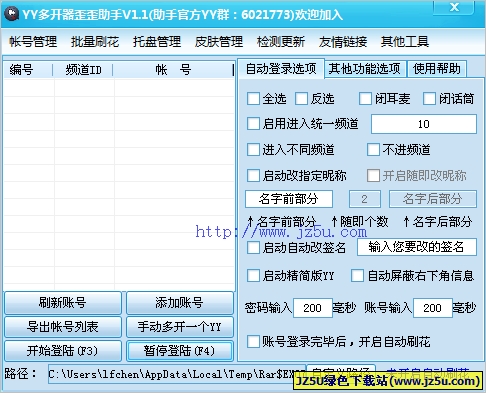Click the 添加账号 button
486x393 pixels.
(180, 303)
